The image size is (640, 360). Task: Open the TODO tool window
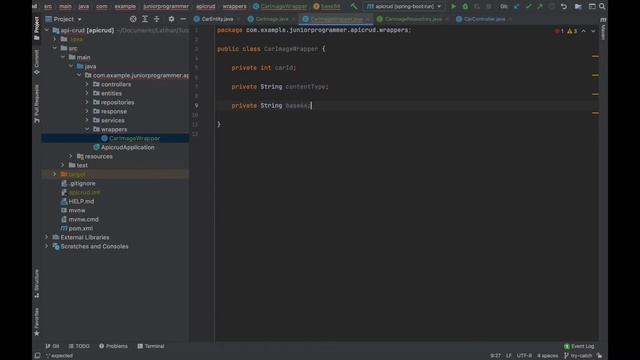tap(79, 346)
